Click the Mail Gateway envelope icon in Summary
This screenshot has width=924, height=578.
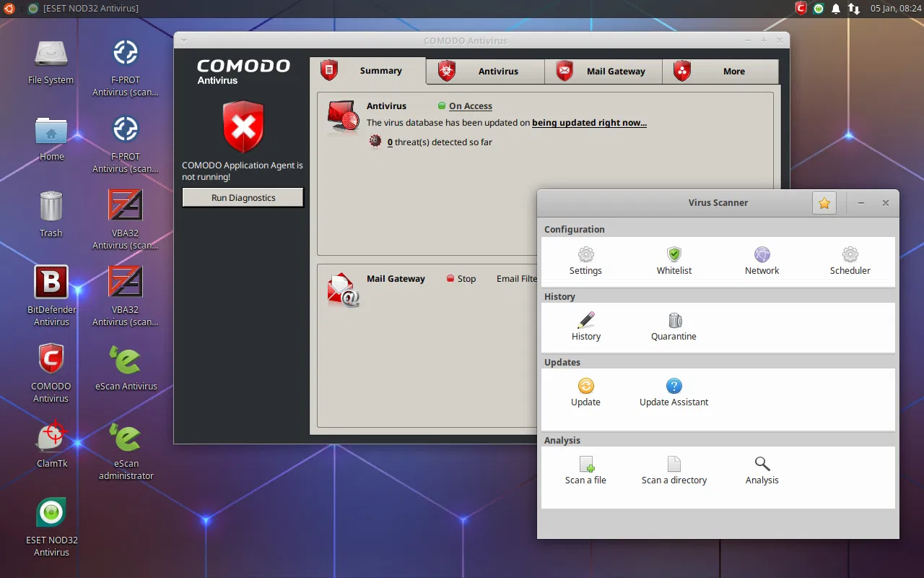pyautogui.click(x=343, y=290)
